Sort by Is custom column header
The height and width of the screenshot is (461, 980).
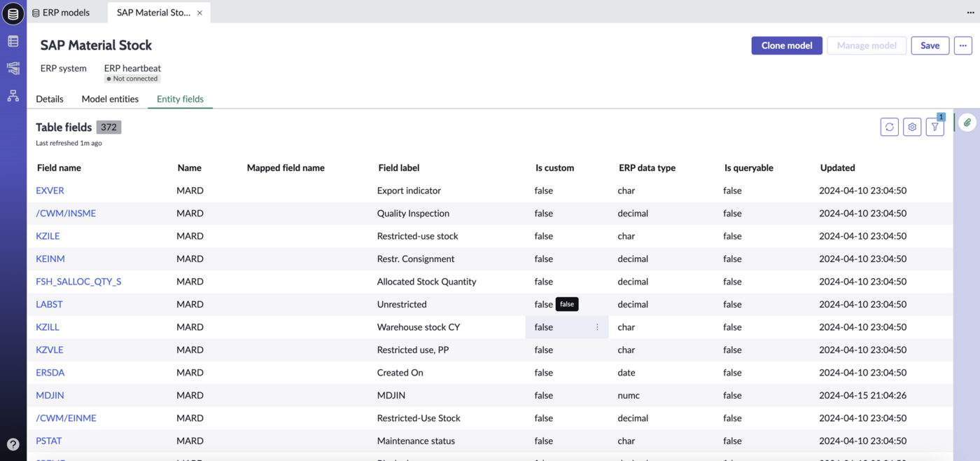coord(554,167)
